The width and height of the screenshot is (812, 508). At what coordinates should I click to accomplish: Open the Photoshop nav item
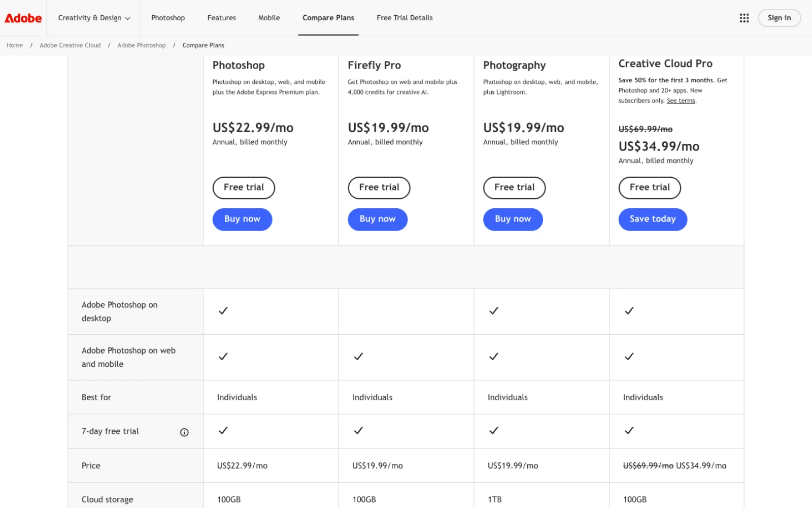pyautogui.click(x=168, y=18)
